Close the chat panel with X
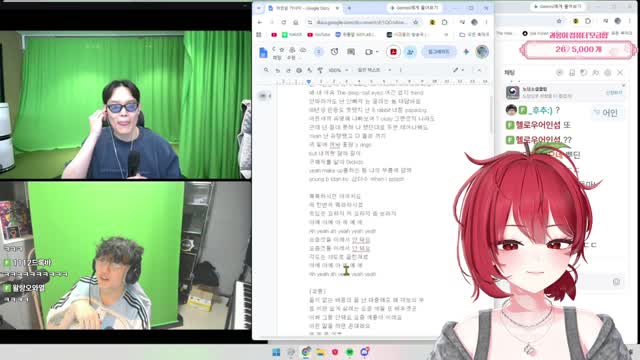 pos(620,73)
